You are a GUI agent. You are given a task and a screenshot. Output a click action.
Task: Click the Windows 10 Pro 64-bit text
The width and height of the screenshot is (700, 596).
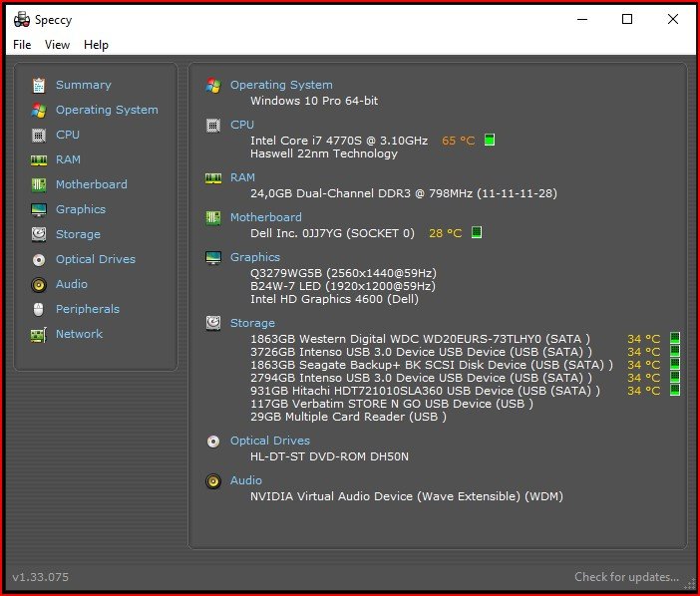[x=314, y=101]
